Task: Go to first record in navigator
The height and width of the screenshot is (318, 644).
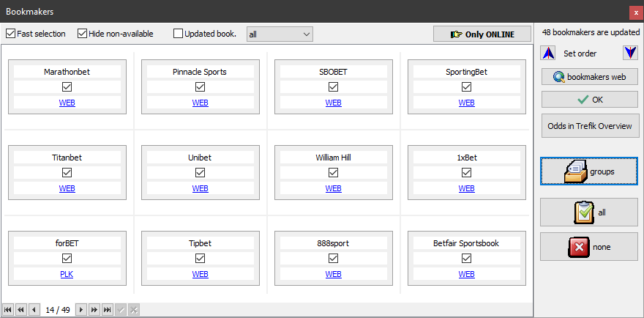Action: pyautogui.click(x=7, y=310)
